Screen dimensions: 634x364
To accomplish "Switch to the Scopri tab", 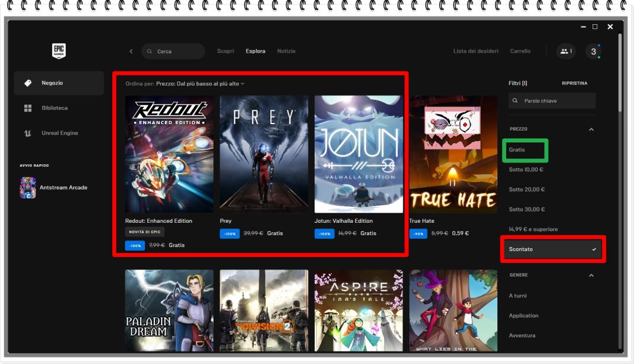I will (225, 51).
